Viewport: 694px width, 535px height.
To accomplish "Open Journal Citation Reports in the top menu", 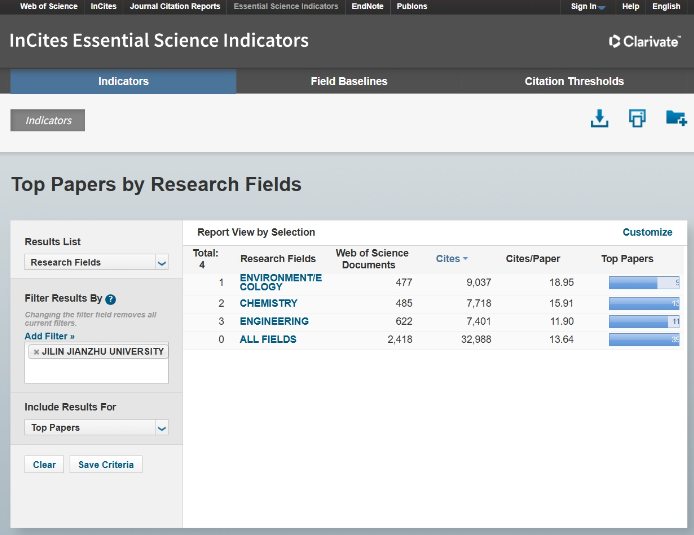I will point(175,7).
